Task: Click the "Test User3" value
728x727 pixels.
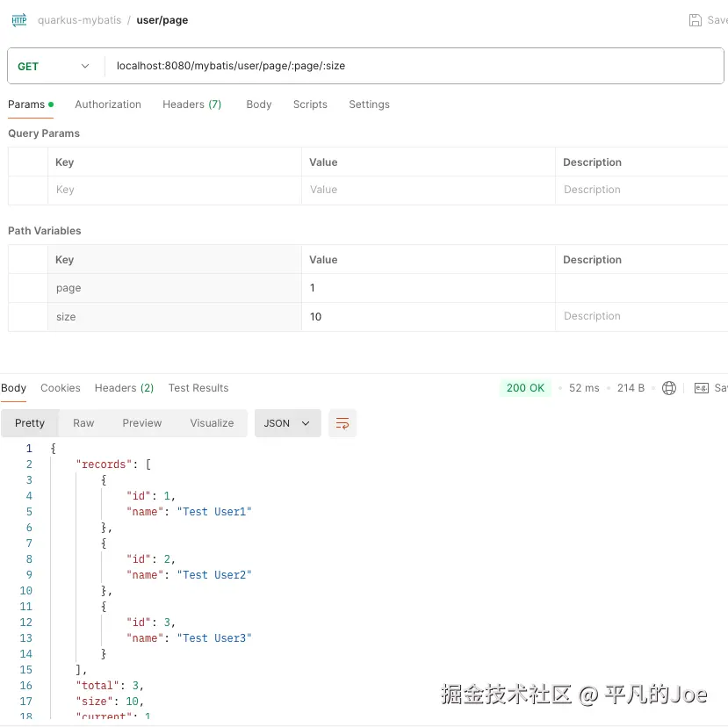Action: click(x=214, y=637)
